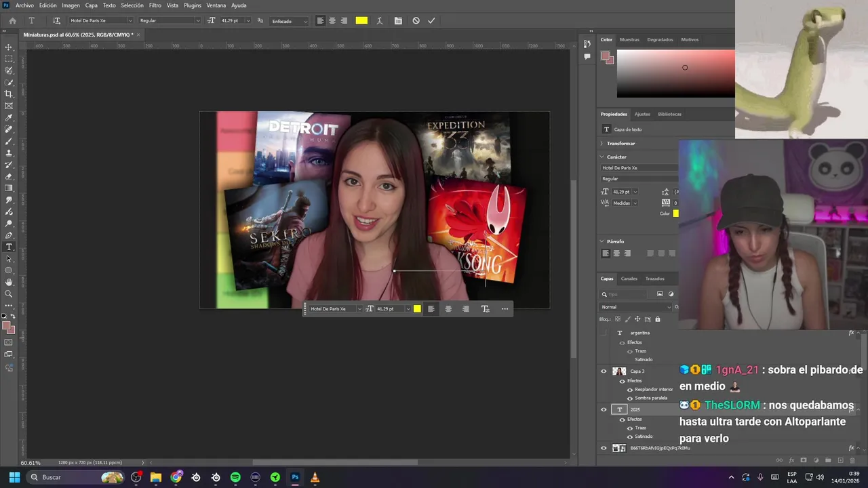Open the Archivo menu
This screenshot has width=868, height=488.
pos(24,5)
